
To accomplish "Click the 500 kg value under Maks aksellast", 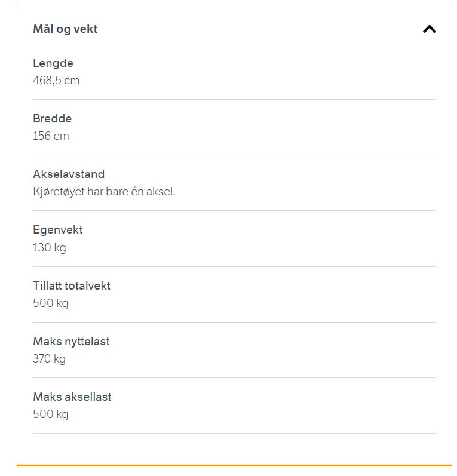I will click(x=51, y=414).
